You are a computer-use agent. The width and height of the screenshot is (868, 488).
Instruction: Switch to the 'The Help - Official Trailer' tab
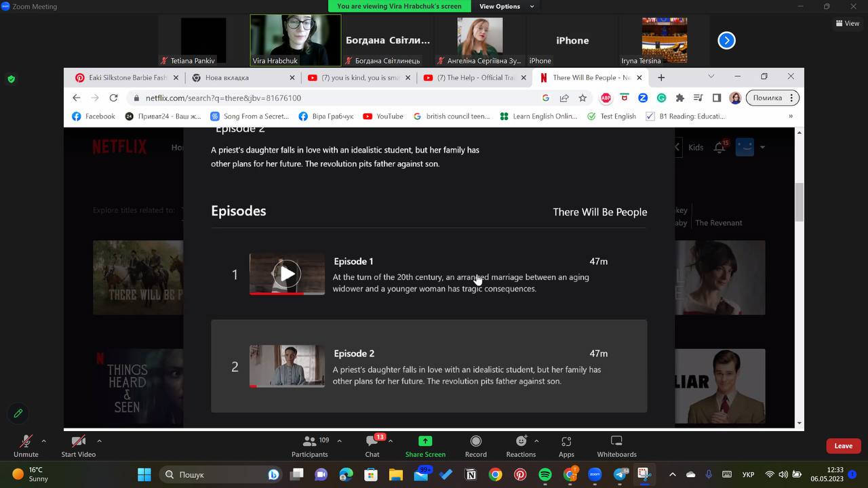pos(475,78)
